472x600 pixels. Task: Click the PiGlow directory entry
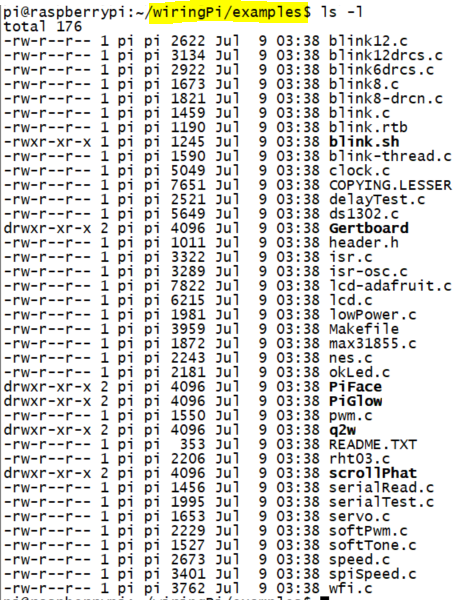click(355, 401)
